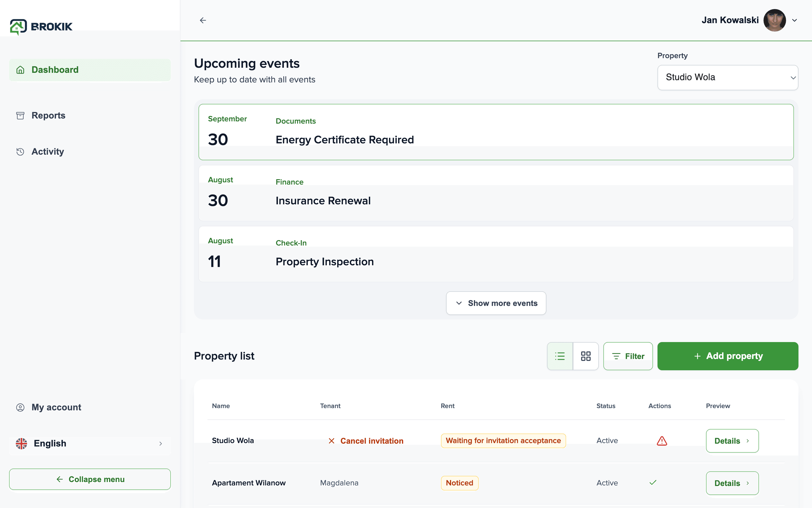
Task: Open the Property Inspection event
Action: 496,254
